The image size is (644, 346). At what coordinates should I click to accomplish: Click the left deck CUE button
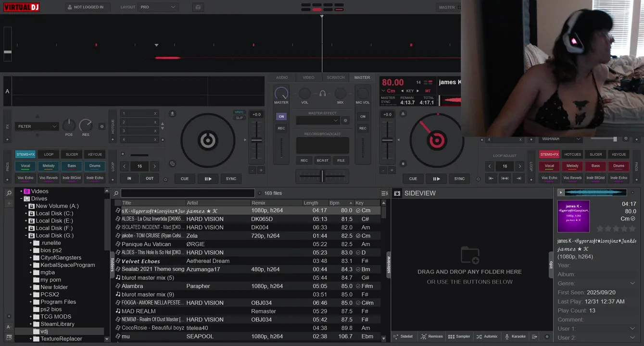pyautogui.click(x=185, y=179)
